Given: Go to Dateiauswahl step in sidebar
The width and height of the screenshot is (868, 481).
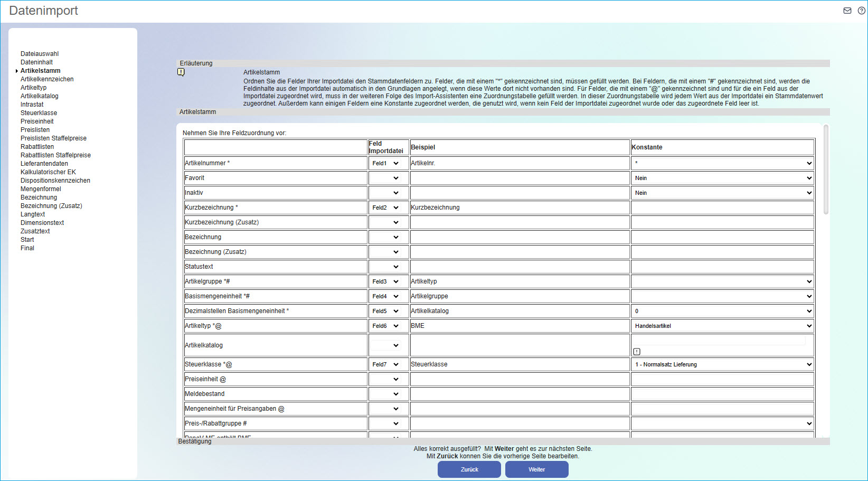Looking at the screenshot, I should click(x=40, y=54).
